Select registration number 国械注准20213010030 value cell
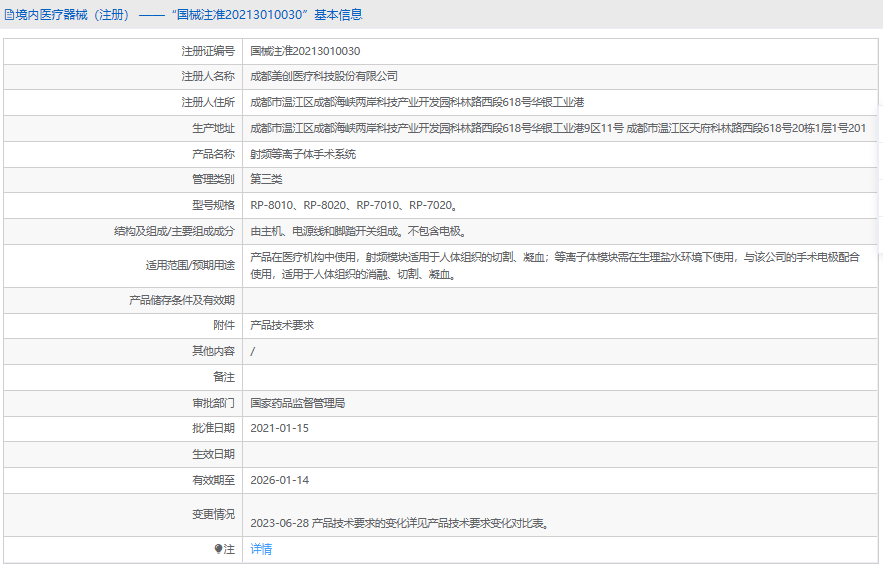 305,50
